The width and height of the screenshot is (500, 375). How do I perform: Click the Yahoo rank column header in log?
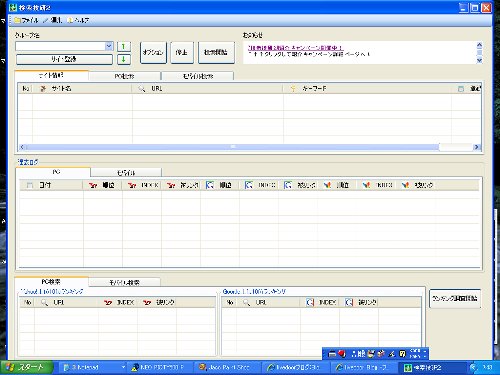[x=102, y=185]
